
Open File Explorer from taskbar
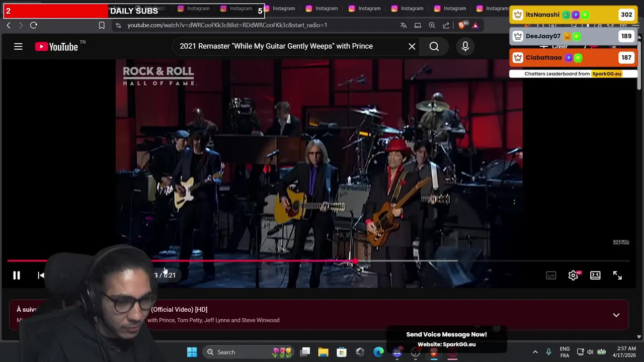point(323,352)
